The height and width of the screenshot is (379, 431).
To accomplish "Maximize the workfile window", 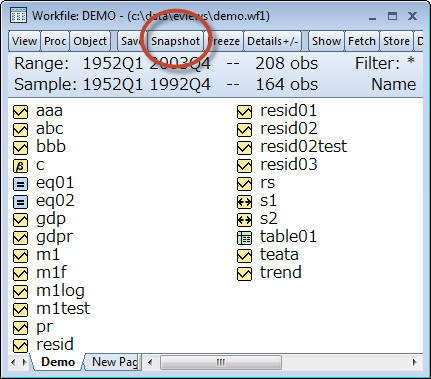I will point(393,16).
